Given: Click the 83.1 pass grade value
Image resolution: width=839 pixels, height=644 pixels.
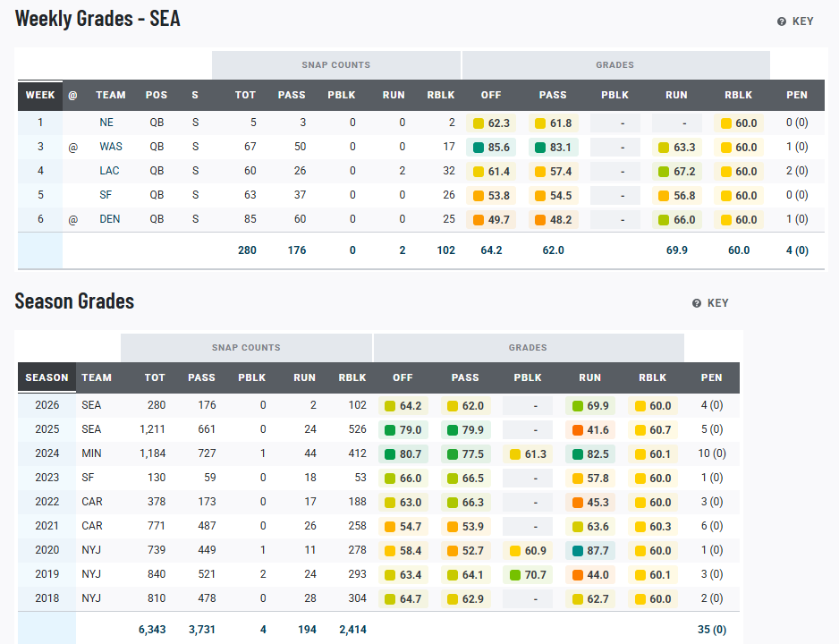Looking at the screenshot, I should pyautogui.click(x=561, y=148).
